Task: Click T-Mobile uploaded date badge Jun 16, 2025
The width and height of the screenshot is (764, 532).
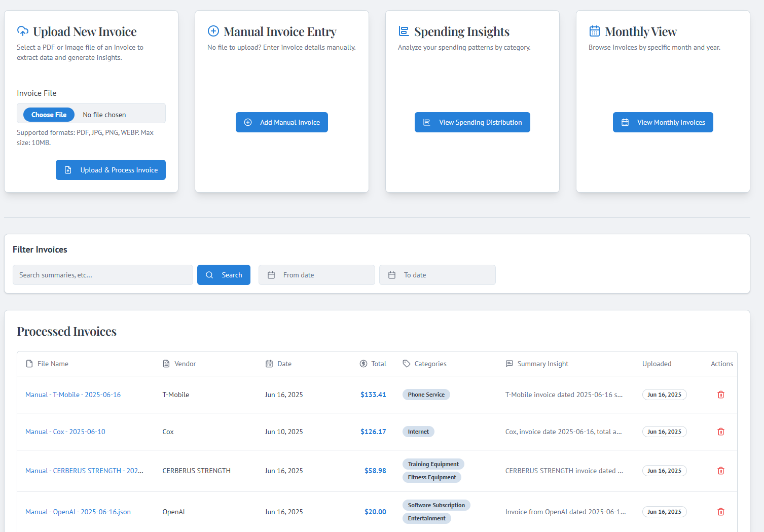Action: 665,395
